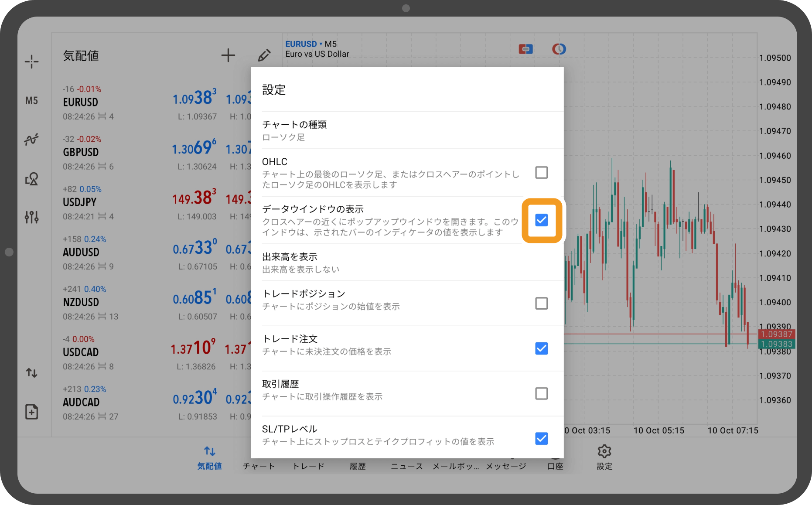Click the 10 Oct 07:15 time label

click(733, 430)
